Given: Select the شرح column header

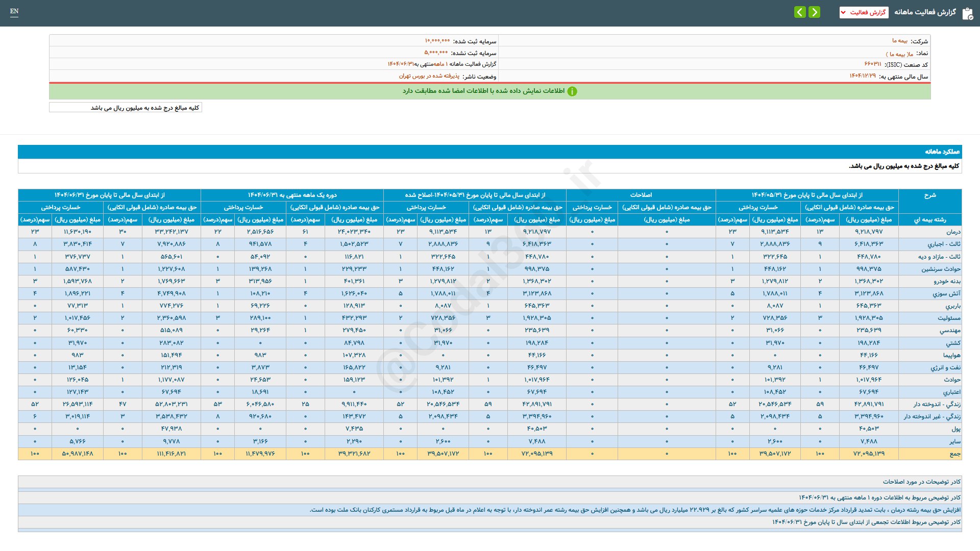Looking at the screenshot, I should (929, 195).
